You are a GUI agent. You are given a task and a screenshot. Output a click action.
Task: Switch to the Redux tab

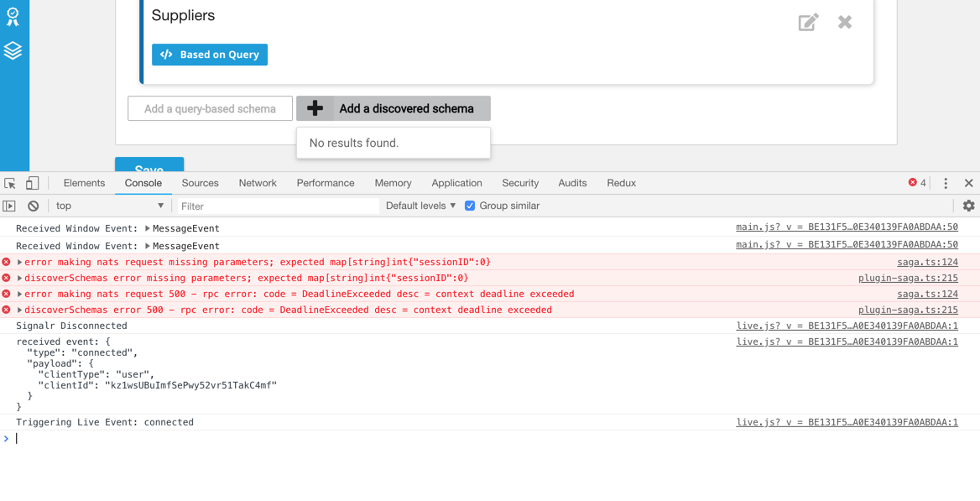(x=621, y=183)
